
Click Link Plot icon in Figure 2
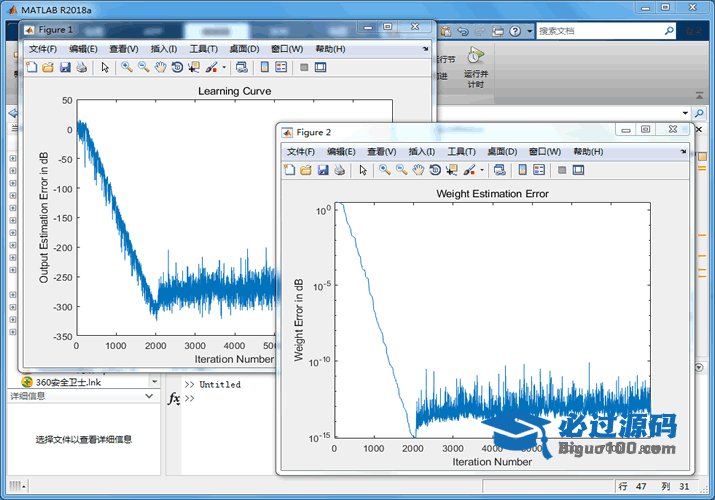click(x=500, y=170)
